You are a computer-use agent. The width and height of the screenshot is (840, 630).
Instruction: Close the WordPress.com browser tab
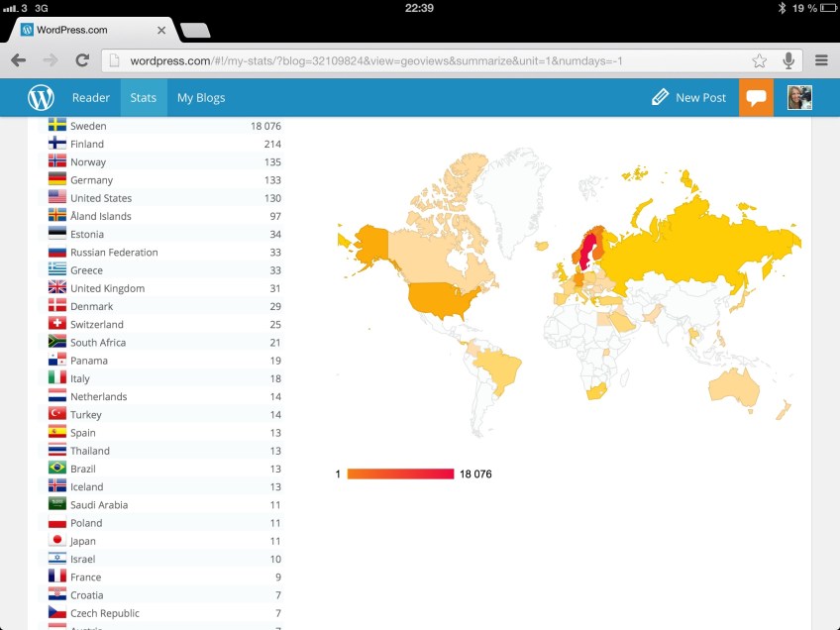(x=161, y=30)
